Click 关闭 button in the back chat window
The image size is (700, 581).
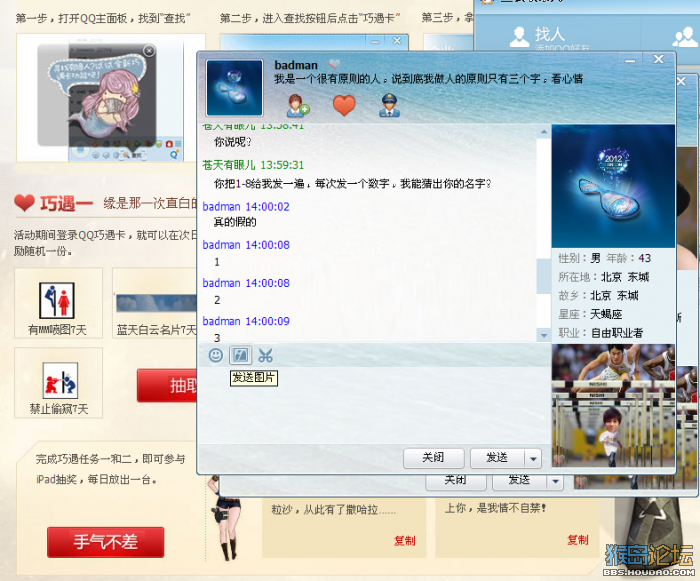[x=455, y=480]
